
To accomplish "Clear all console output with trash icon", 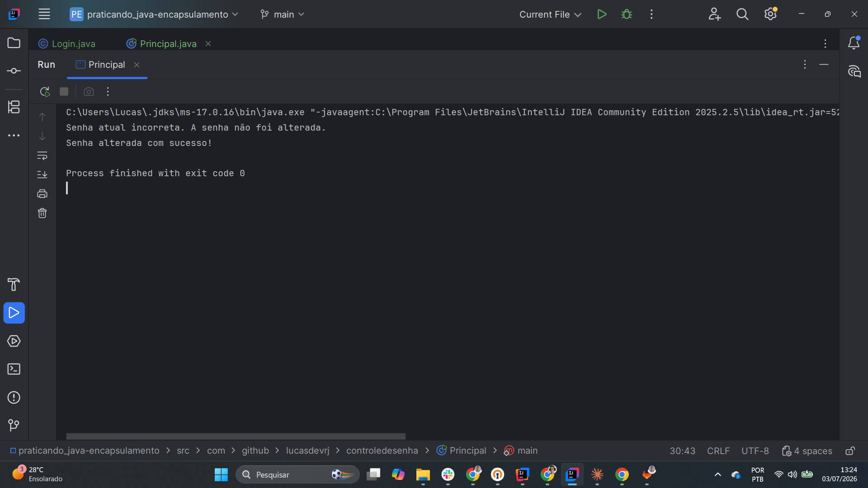I will click(42, 213).
